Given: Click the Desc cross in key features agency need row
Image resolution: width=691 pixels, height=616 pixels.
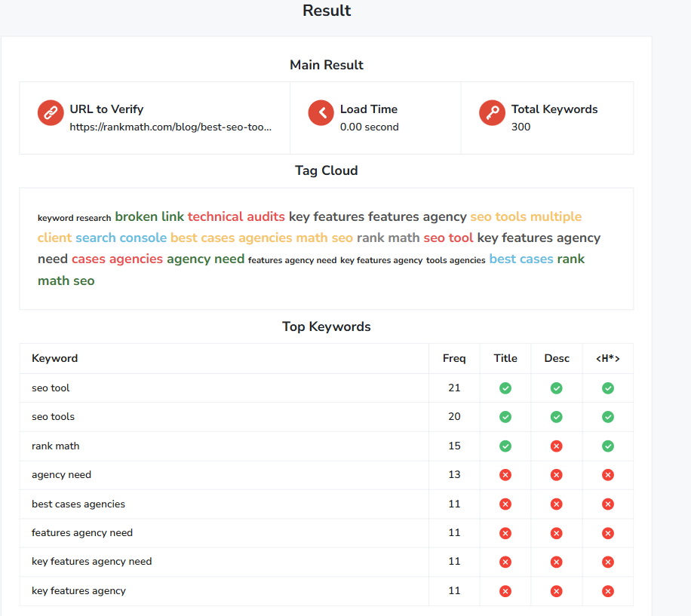Looking at the screenshot, I should pyautogui.click(x=557, y=562).
